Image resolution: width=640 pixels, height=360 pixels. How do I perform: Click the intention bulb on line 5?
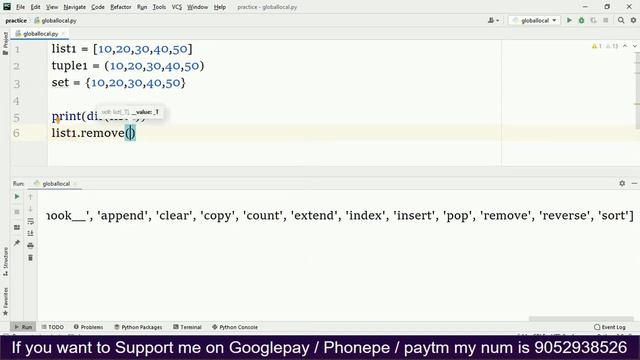click(x=58, y=120)
